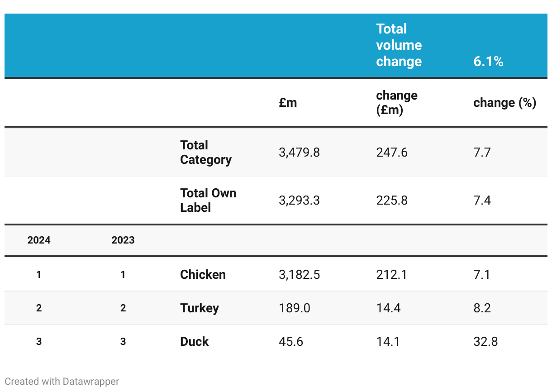The image size is (552, 392).
Task: Select the Turkey row label
Action: point(200,308)
